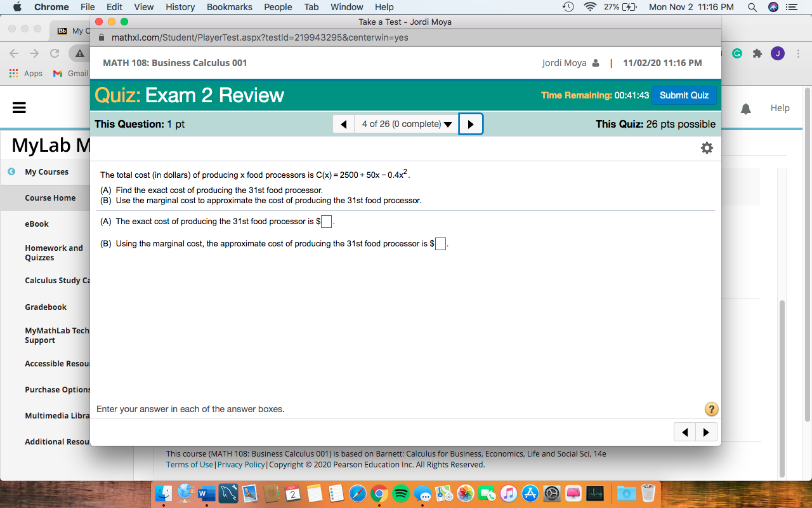
Task: Click the bottom next question arrow
Action: pyautogui.click(x=706, y=432)
